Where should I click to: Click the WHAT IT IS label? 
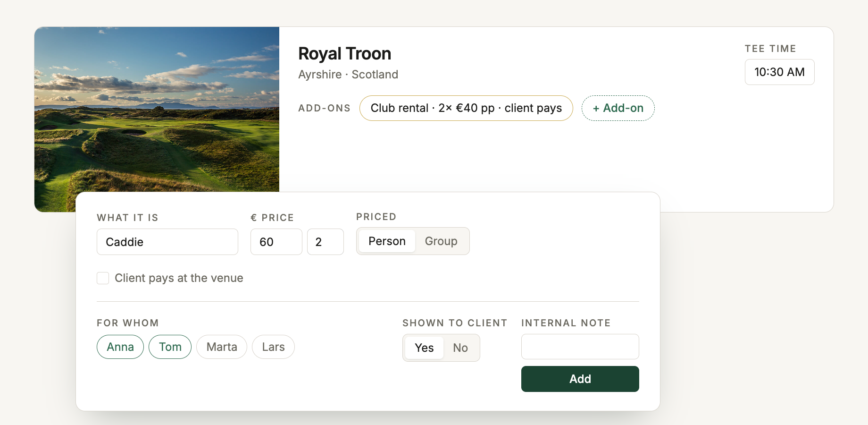pos(127,218)
